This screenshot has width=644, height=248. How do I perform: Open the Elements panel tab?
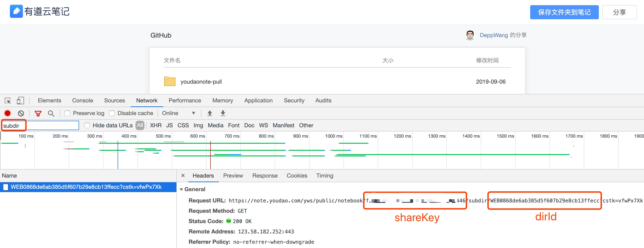click(49, 101)
